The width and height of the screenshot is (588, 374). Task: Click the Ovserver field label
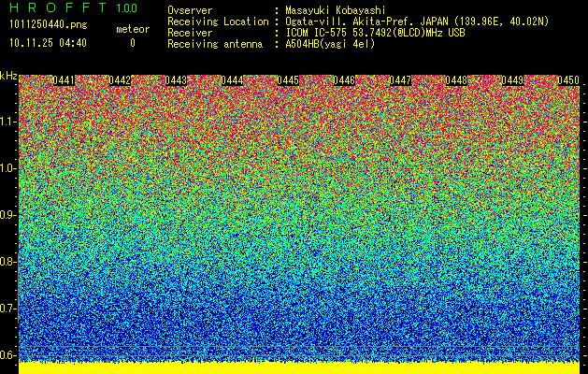(x=190, y=10)
